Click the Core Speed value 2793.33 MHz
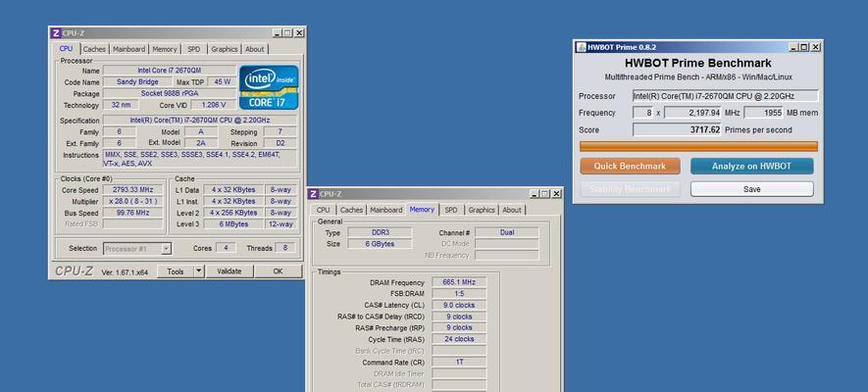This screenshot has width=868, height=392. click(x=132, y=190)
